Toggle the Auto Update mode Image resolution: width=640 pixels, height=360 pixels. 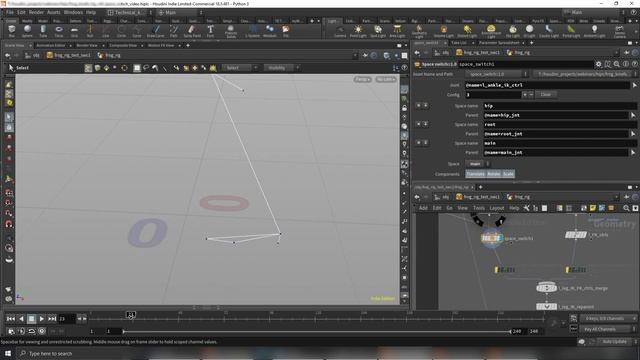615,342
